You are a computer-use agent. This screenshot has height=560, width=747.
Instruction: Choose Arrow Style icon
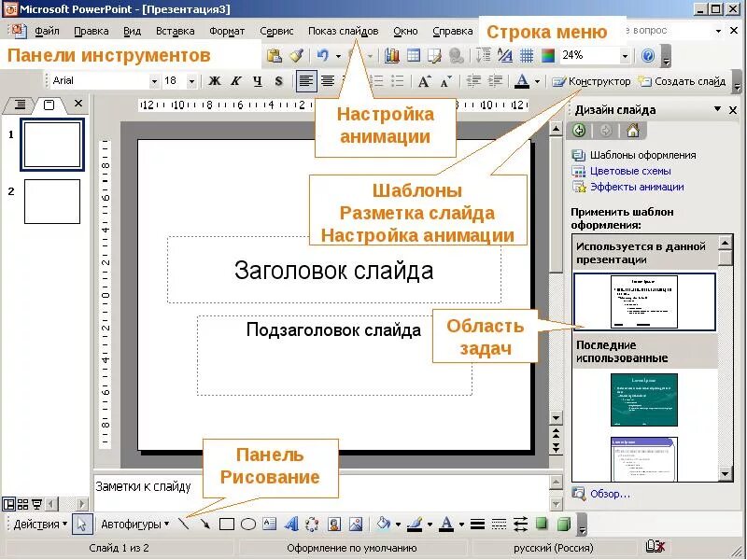point(520,525)
